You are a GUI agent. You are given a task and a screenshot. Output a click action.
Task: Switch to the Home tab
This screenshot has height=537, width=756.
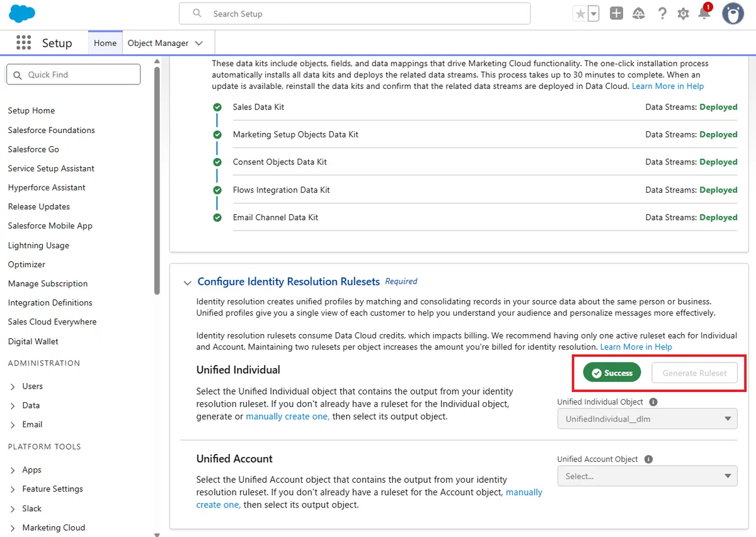pos(105,43)
